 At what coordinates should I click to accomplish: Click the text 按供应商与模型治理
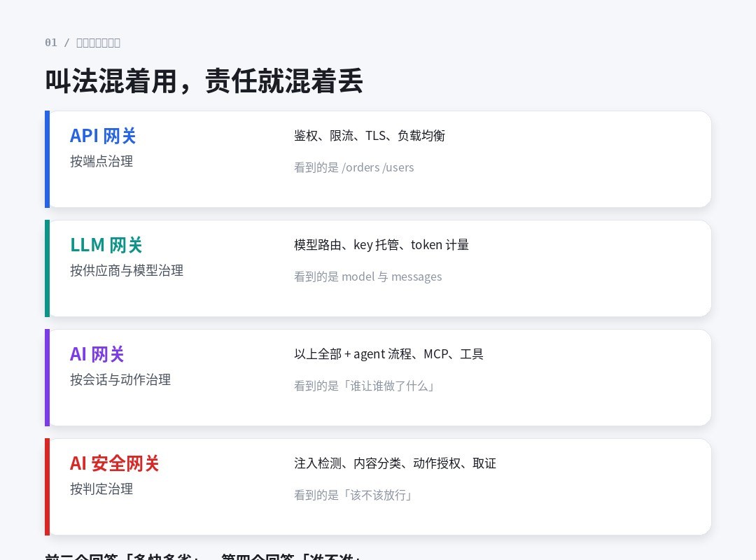point(126,271)
